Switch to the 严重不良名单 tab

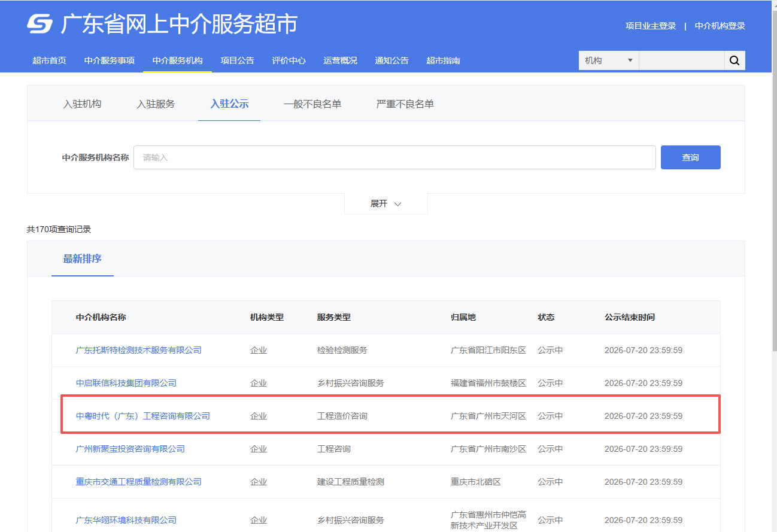click(405, 104)
